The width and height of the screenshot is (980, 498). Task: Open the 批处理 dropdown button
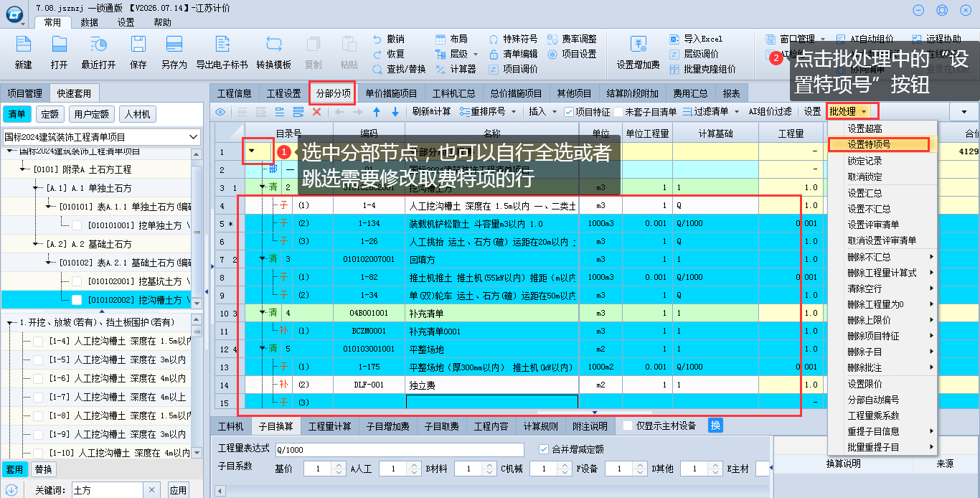pos(849,111)
